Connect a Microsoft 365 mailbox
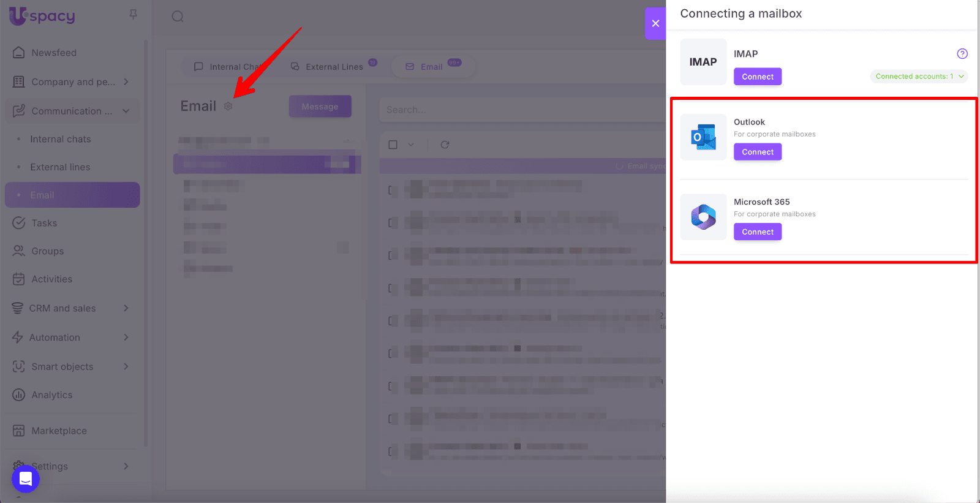Screen dimensions: 980x503 click(758, 232)
